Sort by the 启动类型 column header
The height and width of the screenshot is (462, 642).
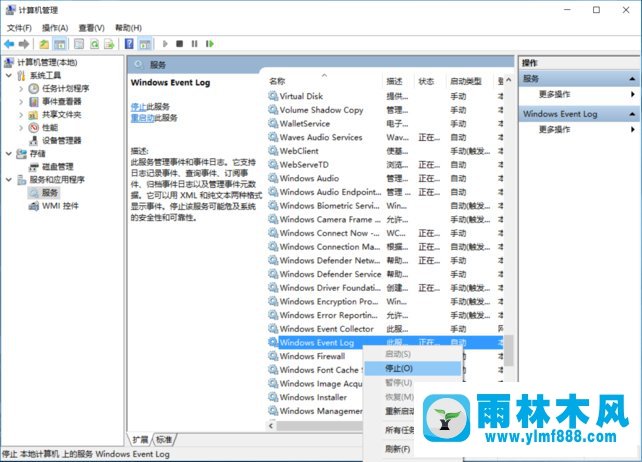click(466, 81)
